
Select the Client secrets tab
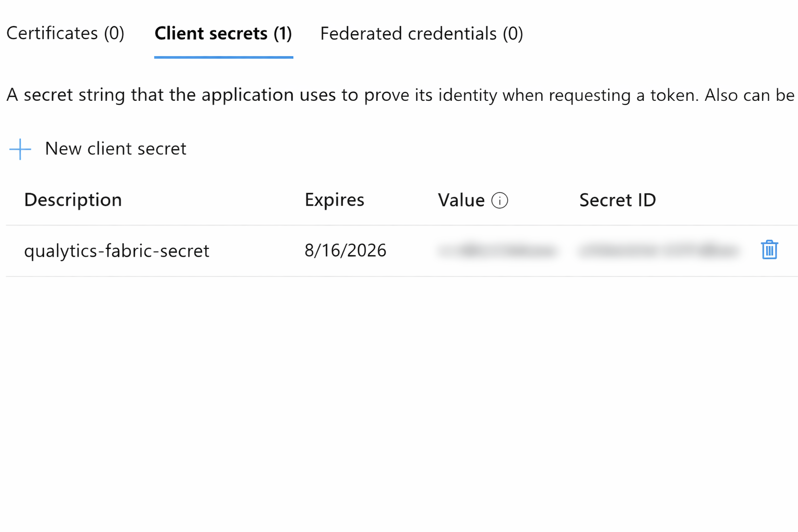click(223, 33)
